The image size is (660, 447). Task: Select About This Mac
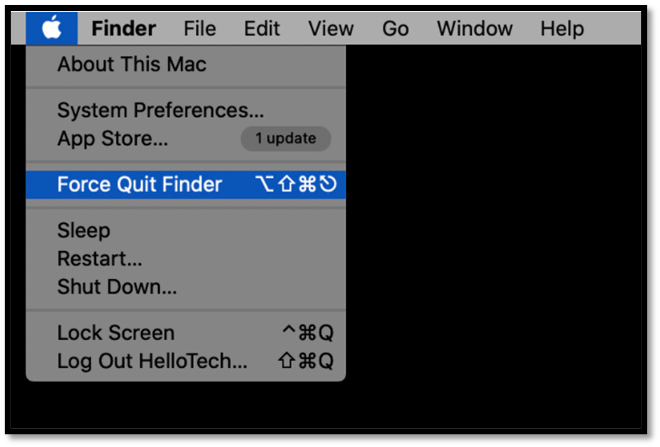132,65
